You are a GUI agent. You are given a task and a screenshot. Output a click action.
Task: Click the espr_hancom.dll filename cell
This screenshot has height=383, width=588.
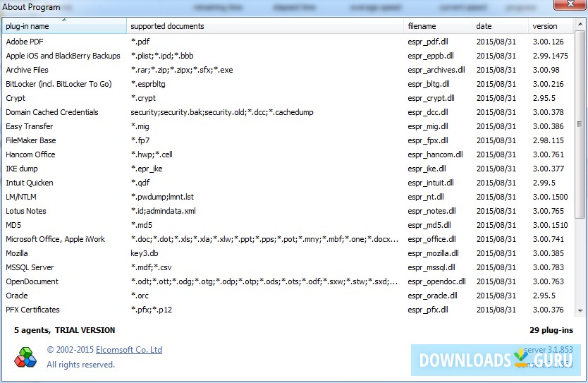(x=436, y=154)
